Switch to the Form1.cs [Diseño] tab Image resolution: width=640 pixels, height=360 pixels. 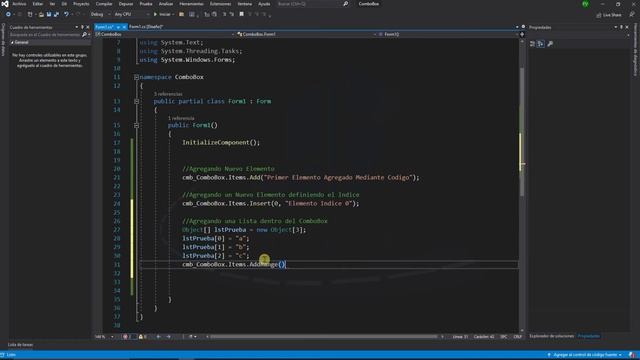coord(146,27)
